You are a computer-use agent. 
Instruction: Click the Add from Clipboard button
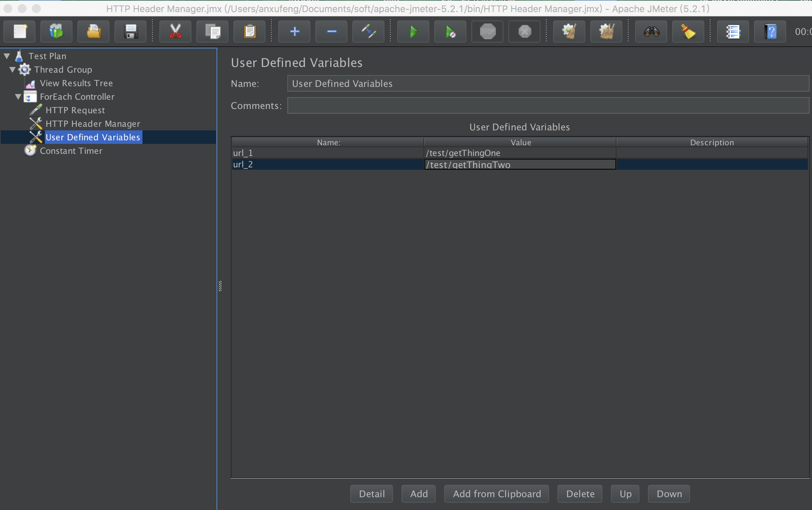point(496,494)
